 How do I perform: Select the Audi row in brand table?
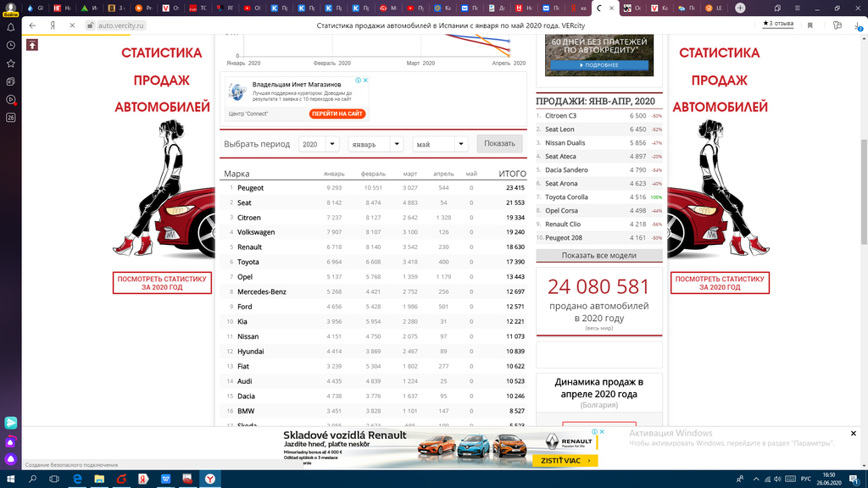(x=373, y=381)
